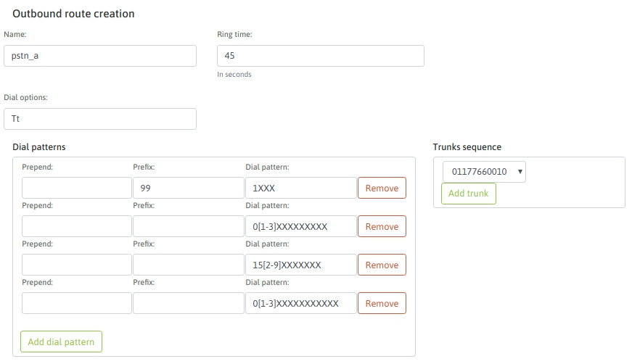Click the Prefix field containing 99

pyautogui.click(x=189, y=189)
